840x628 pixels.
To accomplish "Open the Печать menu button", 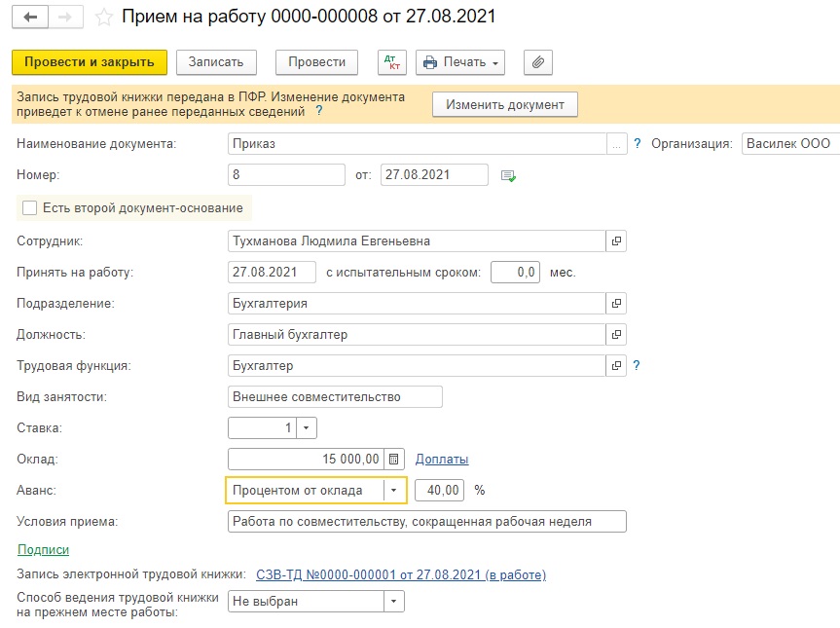I will click(x=460, y=62).
